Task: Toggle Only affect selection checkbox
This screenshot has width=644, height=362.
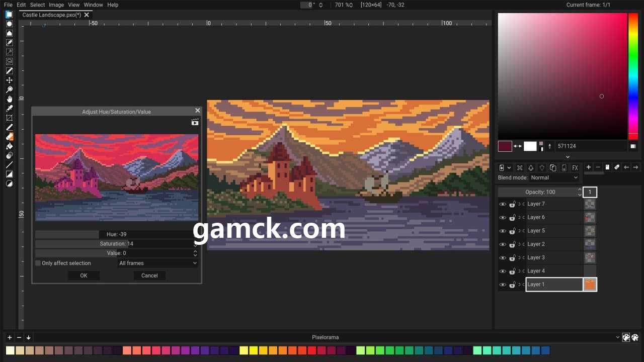Action: [x=38, y=263]
